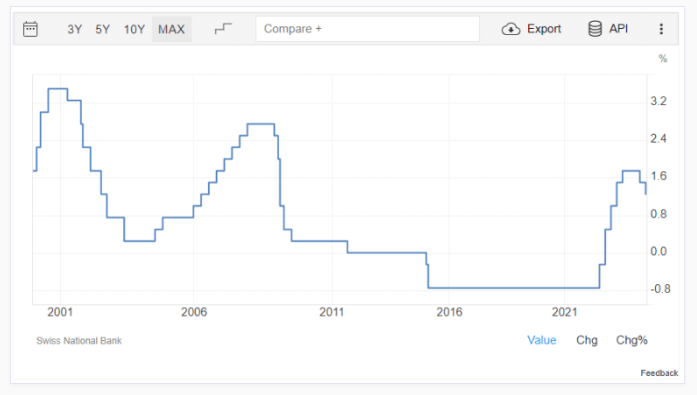This screenshot has width=697, height=395.
Task: Select the 3Y time range
Action: click(75, 29)
